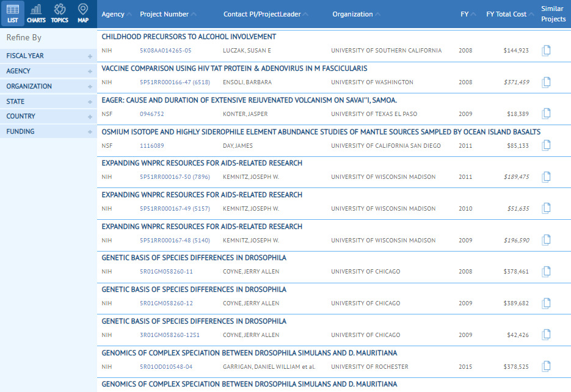Show similar projects for 5R01GM058260-12

pos(546,303)
